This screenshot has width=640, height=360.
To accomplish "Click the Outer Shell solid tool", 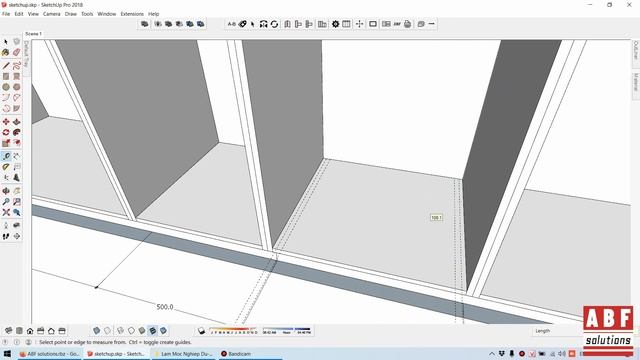I will point(144,24).
